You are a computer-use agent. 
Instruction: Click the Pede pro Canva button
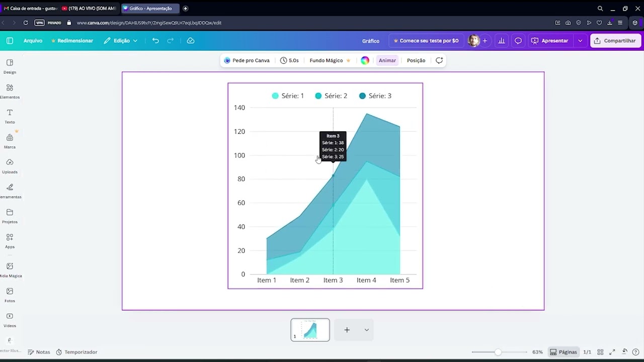click(x=247, y=60)
